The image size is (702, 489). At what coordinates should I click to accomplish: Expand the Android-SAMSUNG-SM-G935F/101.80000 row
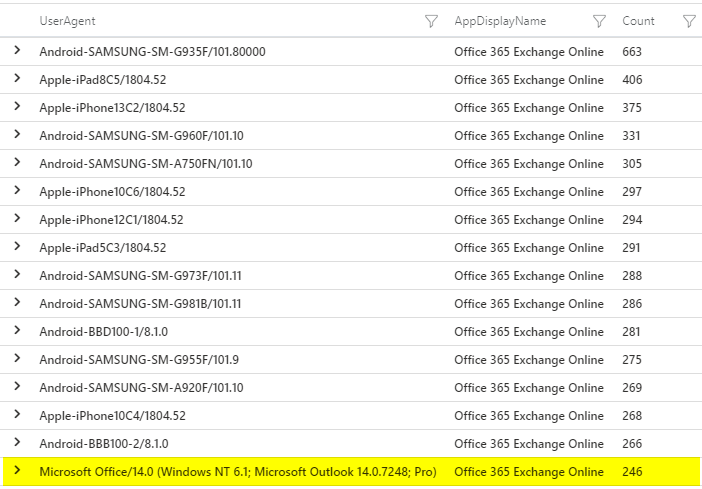point(17,50)
